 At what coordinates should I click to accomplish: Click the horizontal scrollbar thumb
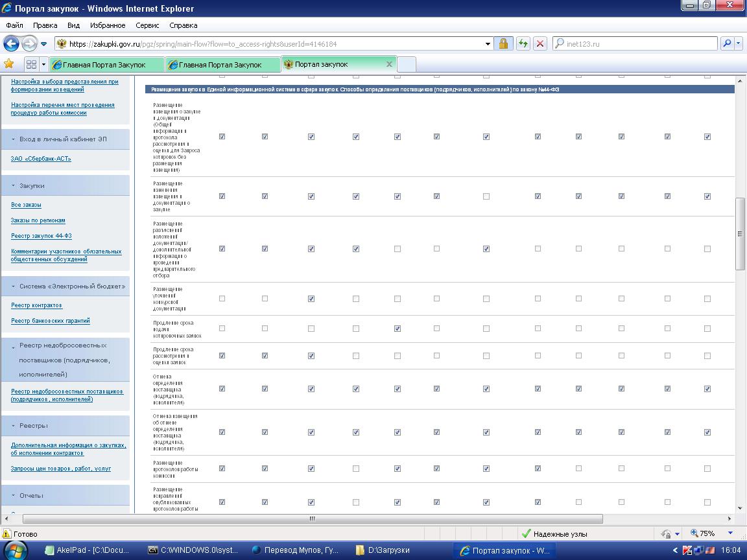pos(313,519)
